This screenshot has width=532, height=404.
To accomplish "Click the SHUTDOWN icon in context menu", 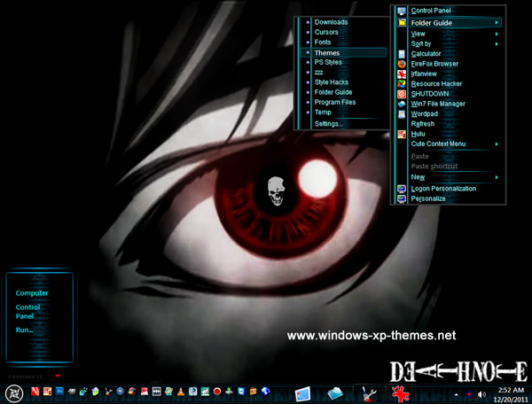I will [x=402, y=94].
